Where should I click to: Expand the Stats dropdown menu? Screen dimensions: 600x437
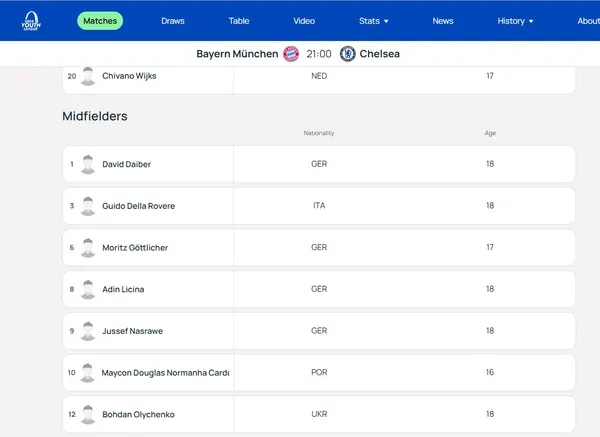[374, 21]
